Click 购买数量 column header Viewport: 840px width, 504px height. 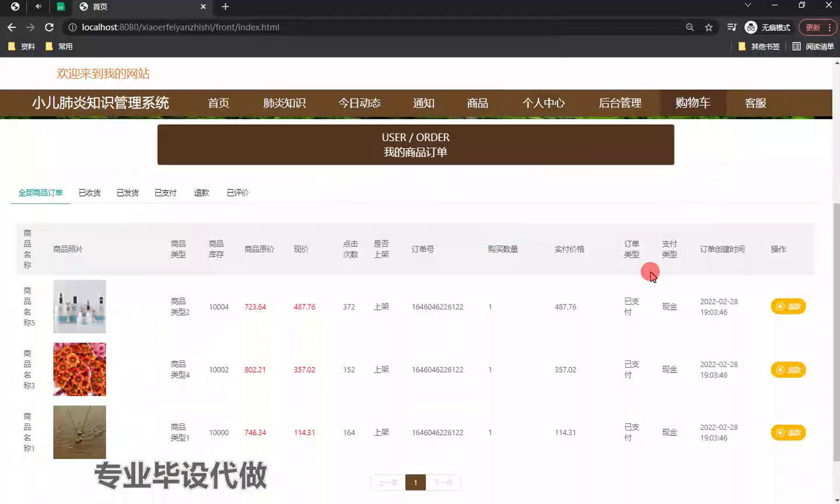pos(503,249)
